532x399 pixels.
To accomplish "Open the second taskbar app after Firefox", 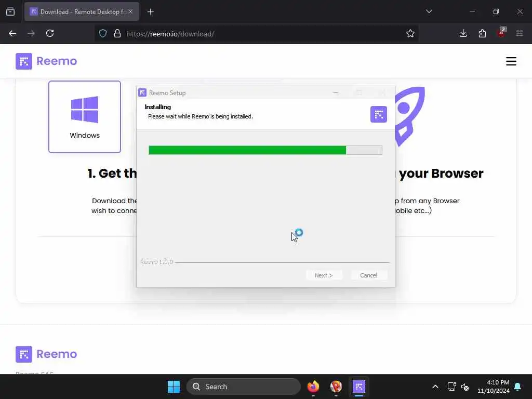I will [x=336, y=387].
